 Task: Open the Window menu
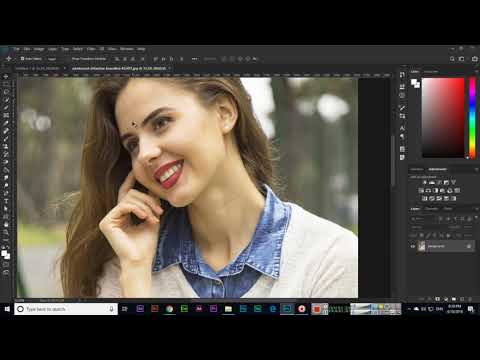click(x=127, y=49)
